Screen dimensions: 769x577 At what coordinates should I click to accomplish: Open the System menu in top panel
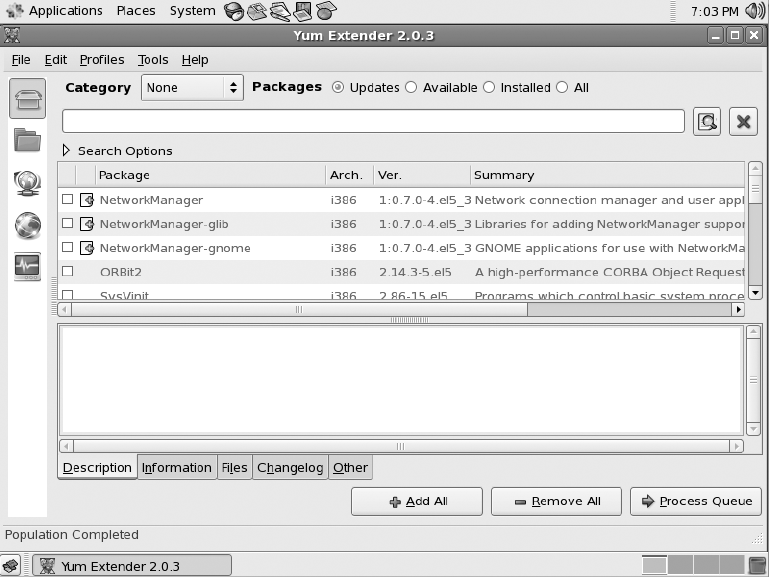click(x=192, y=11)
